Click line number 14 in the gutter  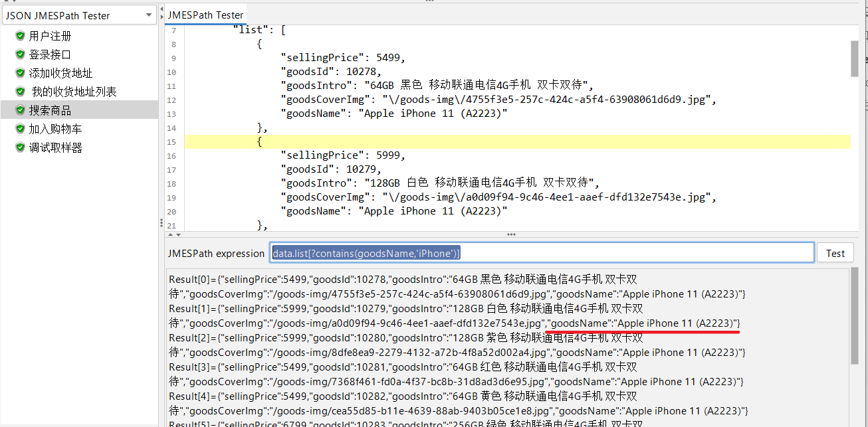(172, 128)
